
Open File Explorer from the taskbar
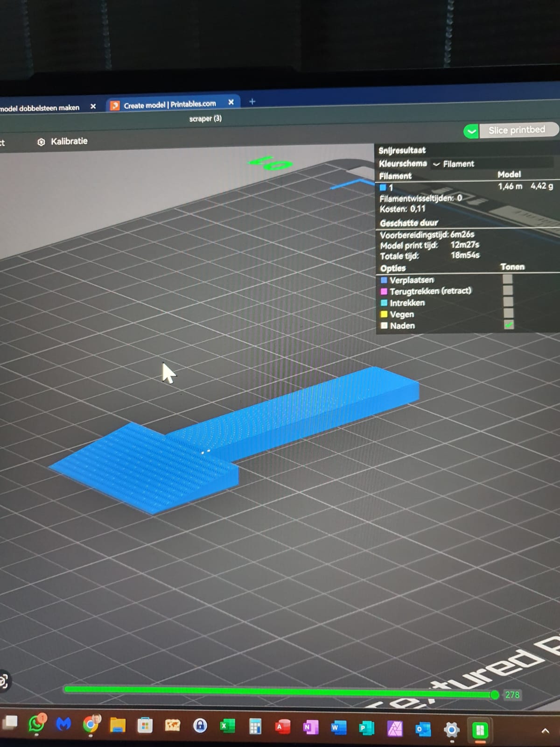(x=118, y=725)
